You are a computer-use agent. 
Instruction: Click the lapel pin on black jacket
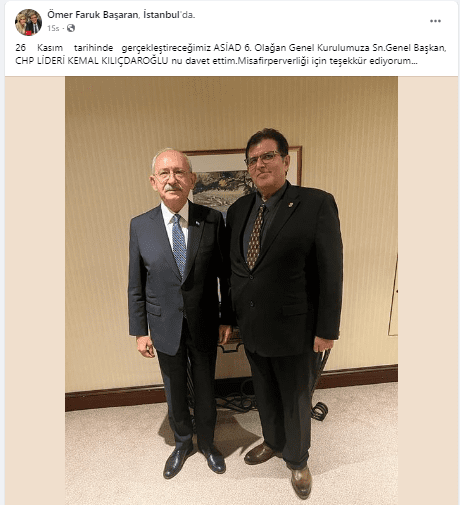[x=290, y=204]
